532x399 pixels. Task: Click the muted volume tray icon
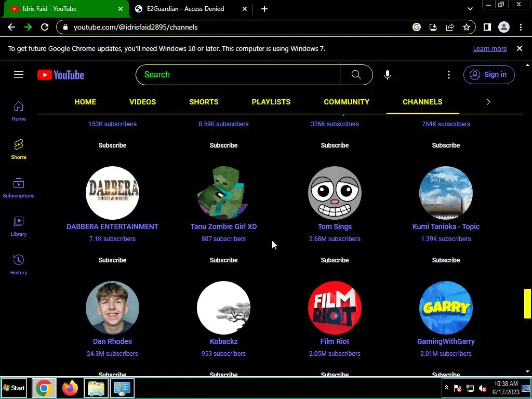(482, 388)
